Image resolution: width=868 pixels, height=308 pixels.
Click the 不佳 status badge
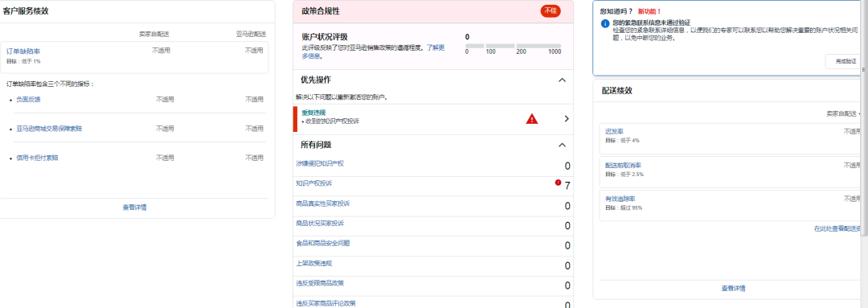(x=551, y=10)
